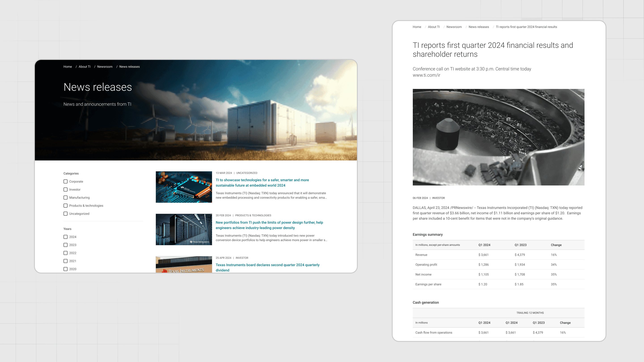Click the Texas Instruments building thumbnail
Viewport: 644px width, 362px height.
pyautogui.click(x=184, y=265)
